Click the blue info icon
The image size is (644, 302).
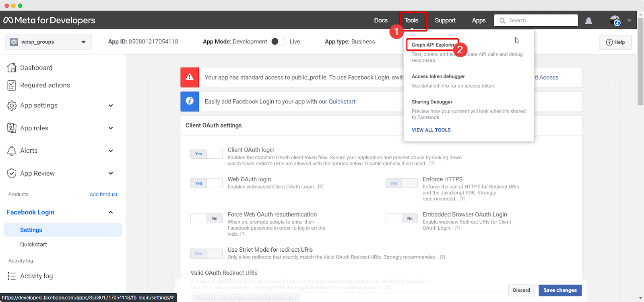(190, 101)
